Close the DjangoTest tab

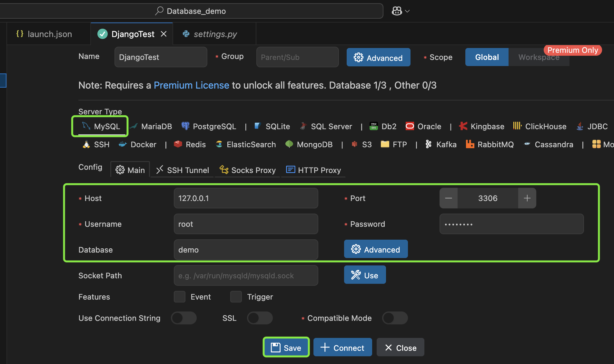164,34
